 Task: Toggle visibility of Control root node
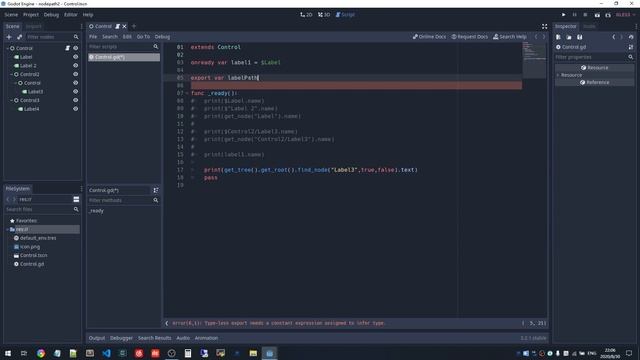pos(76,48)
